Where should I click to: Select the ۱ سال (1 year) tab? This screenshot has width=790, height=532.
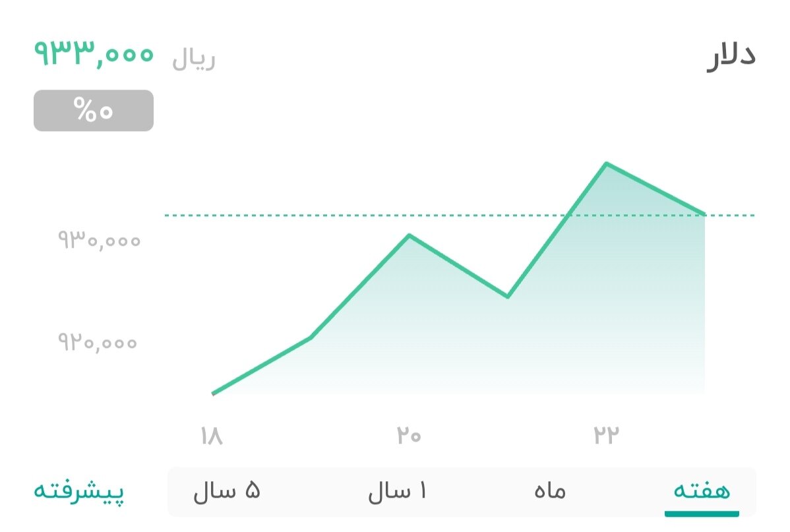click(396, 490)
